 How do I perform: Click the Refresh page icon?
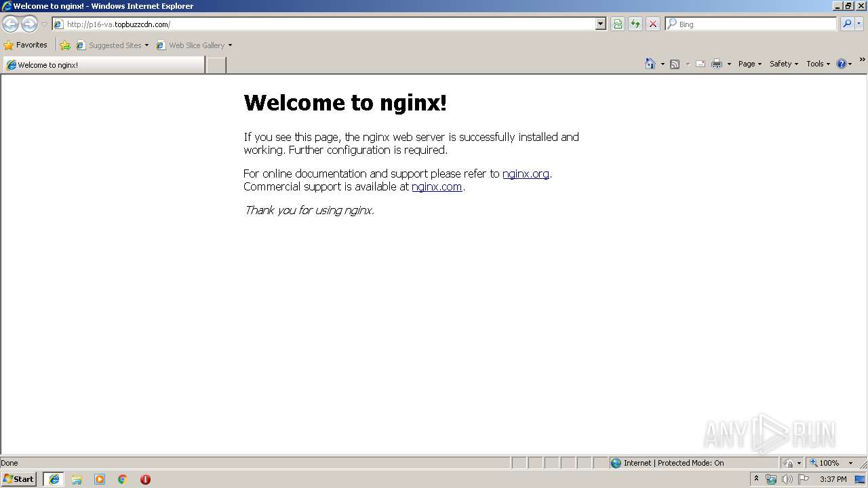pos(635,24)
